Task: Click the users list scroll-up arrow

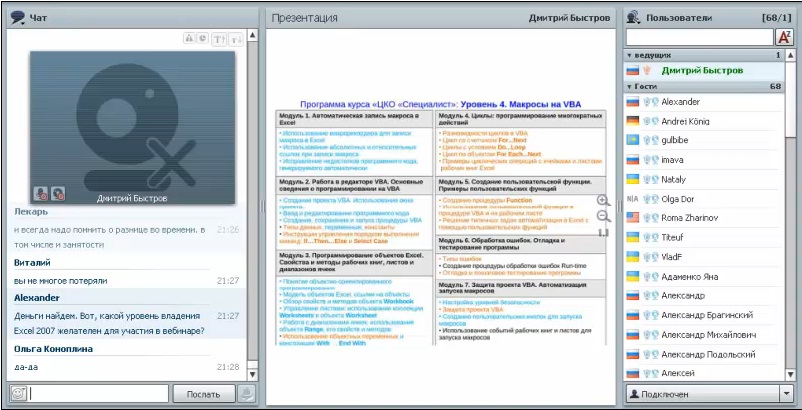Action: (790, 55)
